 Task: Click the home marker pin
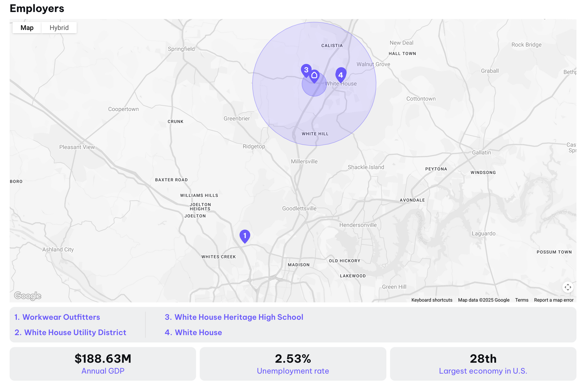pyautogui.click(x=314, y=76)
